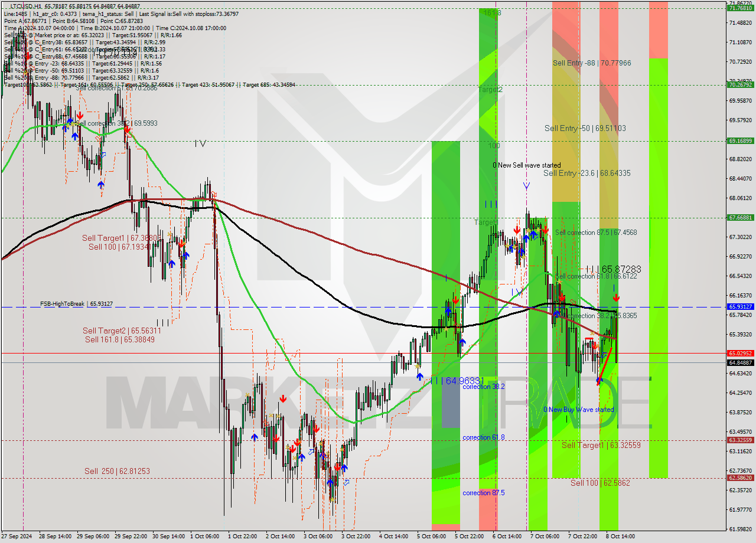Viewport: 756px width, 543px height.
Task: Click the 'Sell Entry -23.6 | 68.64335' label
Action: 587,173
